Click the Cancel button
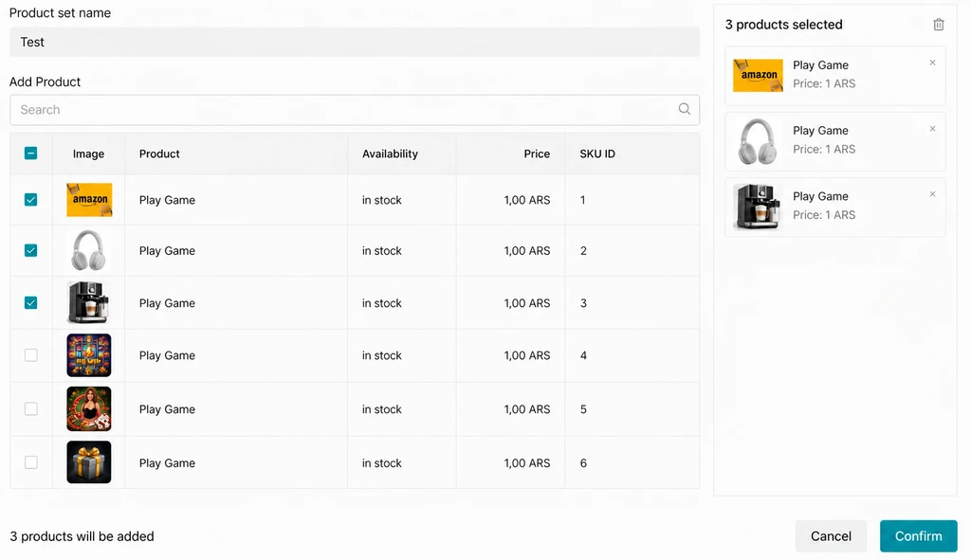Image resolution: width=971 pixels, height=560 pixels. (831, 536)
